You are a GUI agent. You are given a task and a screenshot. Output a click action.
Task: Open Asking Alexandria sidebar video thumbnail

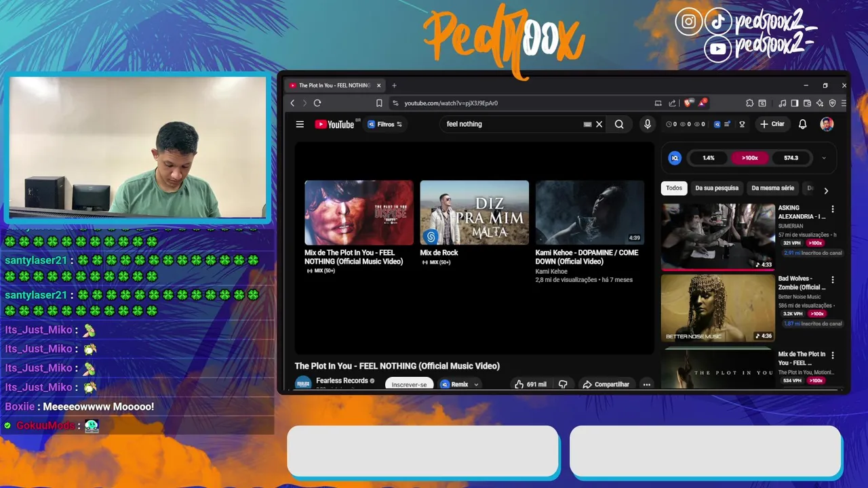click(717, 236)
